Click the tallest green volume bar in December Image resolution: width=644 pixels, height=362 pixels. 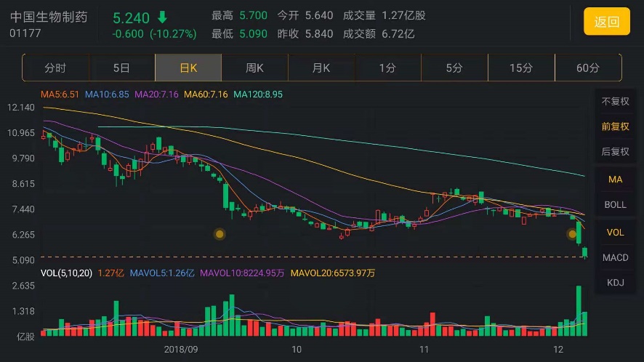579,310
